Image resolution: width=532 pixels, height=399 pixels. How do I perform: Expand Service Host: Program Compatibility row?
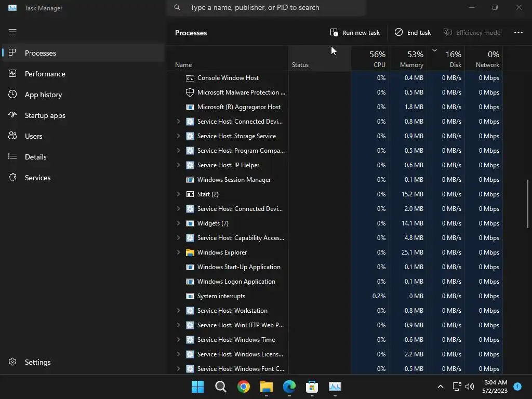[x=179, y=150]
